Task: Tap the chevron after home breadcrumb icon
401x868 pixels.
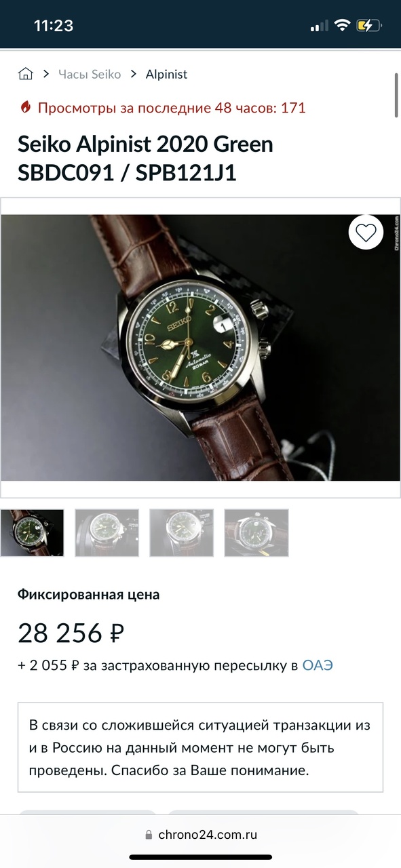Action: click(45, 74)
